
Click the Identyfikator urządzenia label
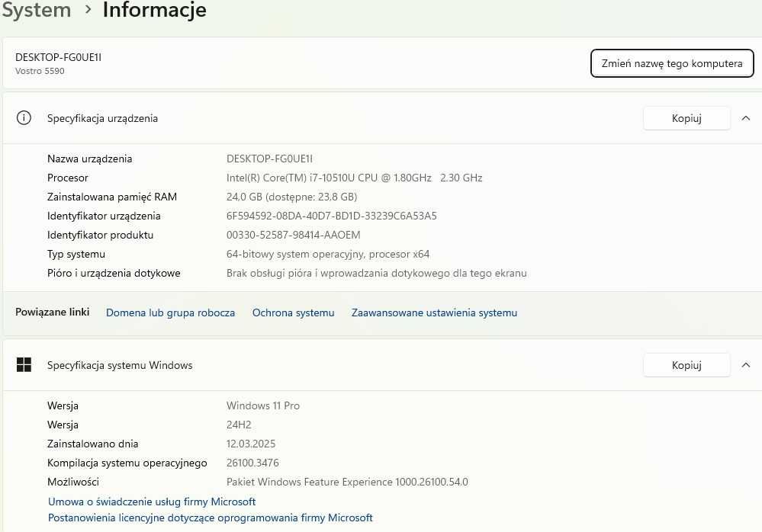(x=104, y=216)
